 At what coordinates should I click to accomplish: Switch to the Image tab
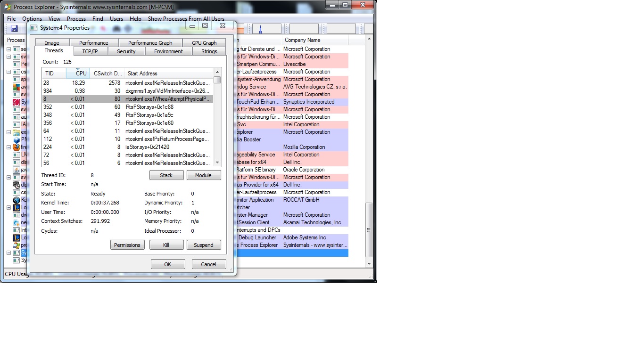52,43
